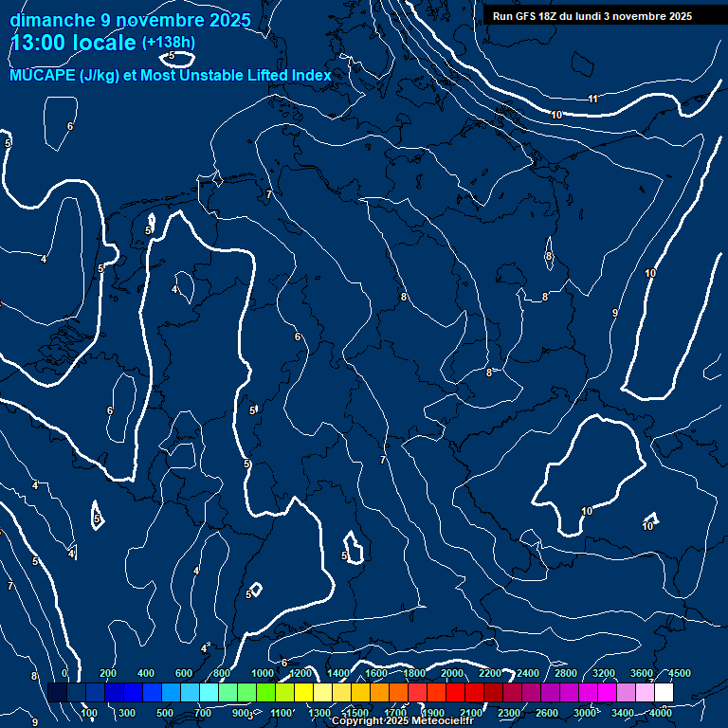728x728 pixels.
Task: Click the white swatch ending the color legend
Action: click(664, 692)
